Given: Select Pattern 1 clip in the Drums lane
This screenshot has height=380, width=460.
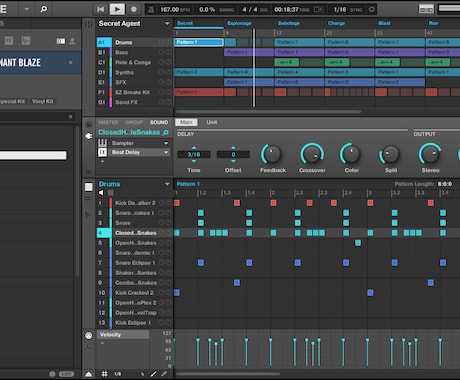Looking at the screenshot, I should [x=199, y=42].
